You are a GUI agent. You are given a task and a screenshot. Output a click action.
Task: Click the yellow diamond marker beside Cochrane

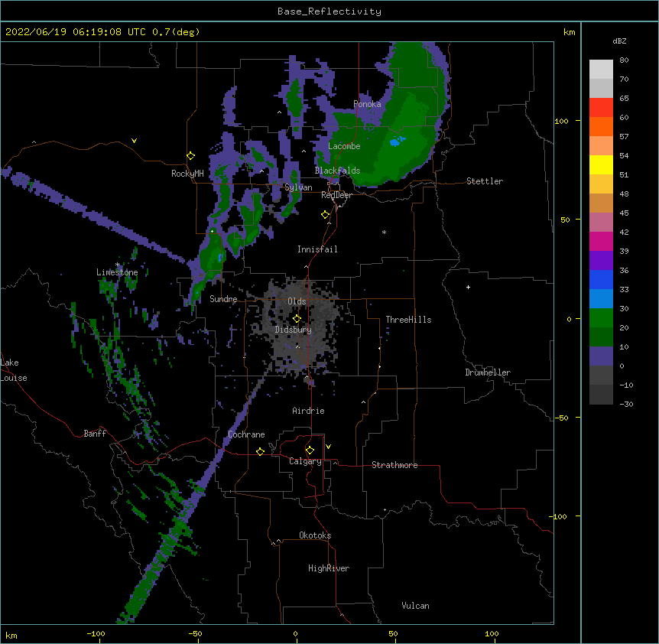click(260, 451)
